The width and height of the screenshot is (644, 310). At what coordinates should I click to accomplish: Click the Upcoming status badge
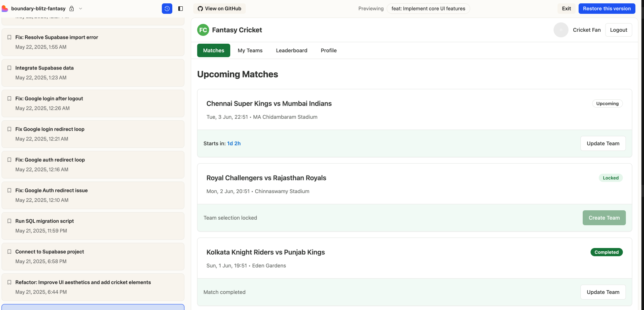(607, 103)
